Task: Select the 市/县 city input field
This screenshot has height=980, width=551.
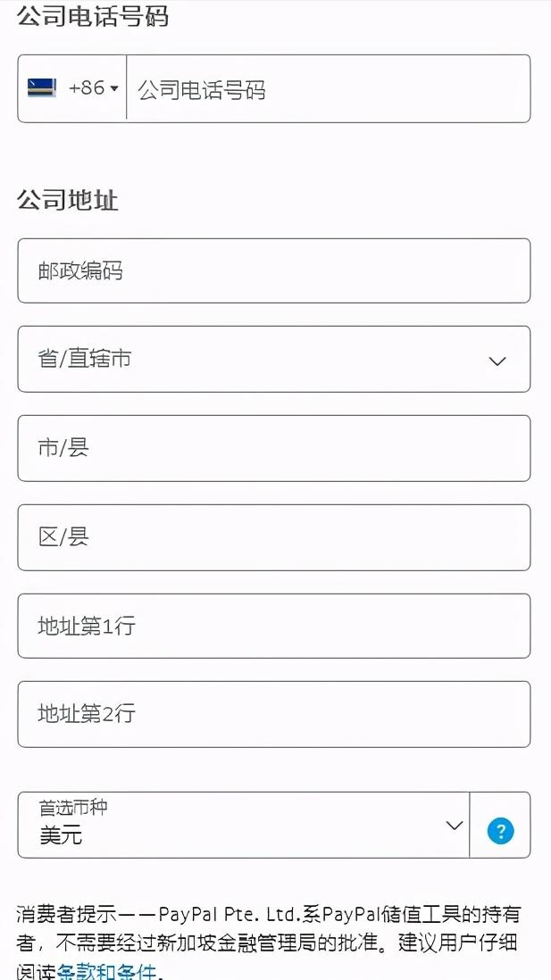Action: pyautogui.click(x=273, y=448)
